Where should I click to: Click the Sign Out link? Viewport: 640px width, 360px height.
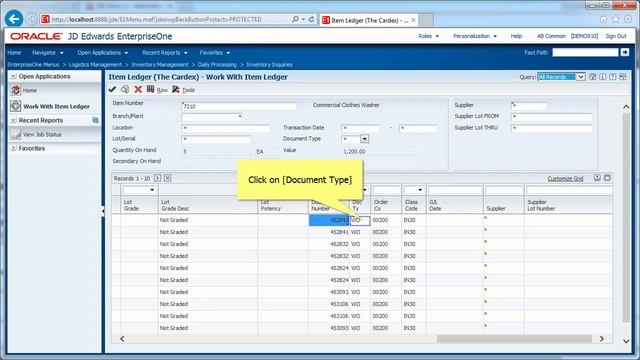pos(616,36)
